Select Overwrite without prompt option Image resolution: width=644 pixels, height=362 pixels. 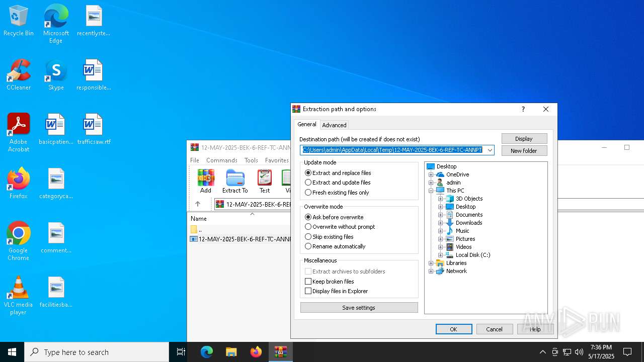coord(340,227)
